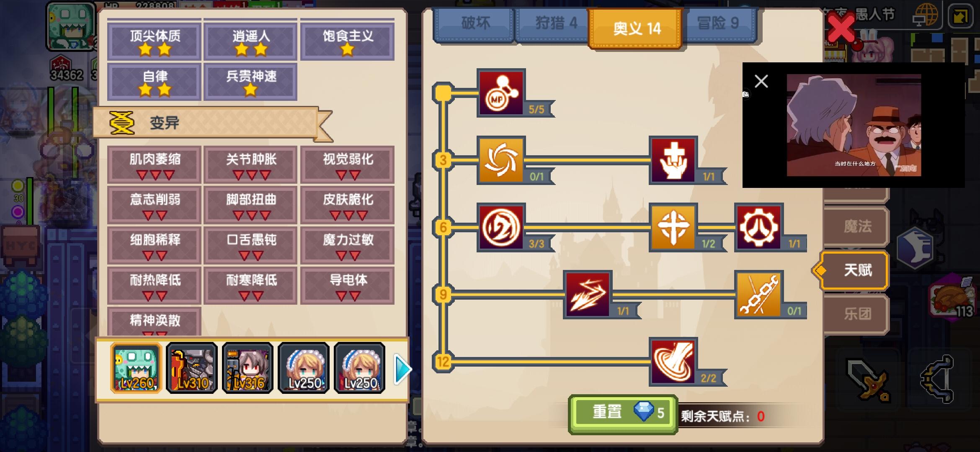The width and height of the screenshot is (980, 452).
Task: Select the Lv310 robot character portrait
Action: click(192, 368)
